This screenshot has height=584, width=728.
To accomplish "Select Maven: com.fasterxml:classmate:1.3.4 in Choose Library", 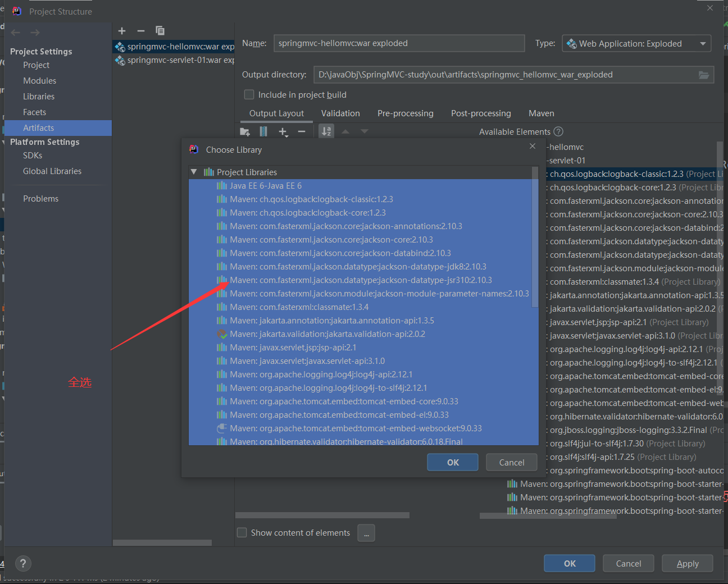I will pos(363,307).
